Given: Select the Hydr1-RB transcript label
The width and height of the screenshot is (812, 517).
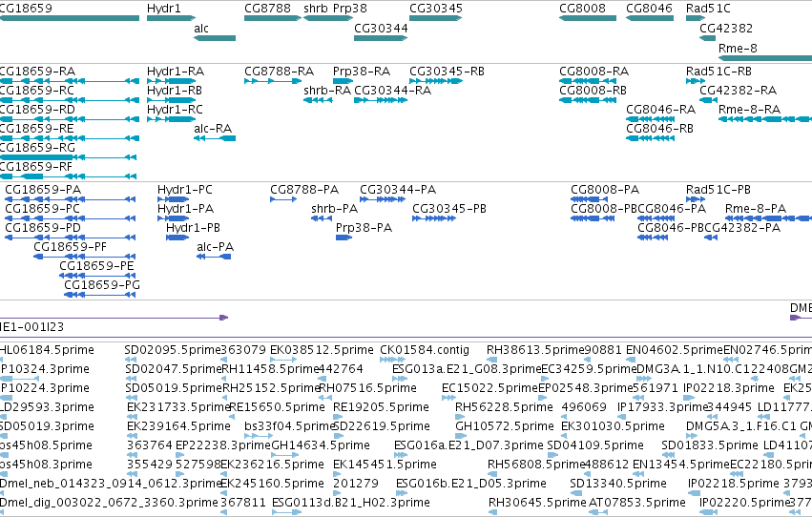Looking at the screenshot, I should pos(175,90).
